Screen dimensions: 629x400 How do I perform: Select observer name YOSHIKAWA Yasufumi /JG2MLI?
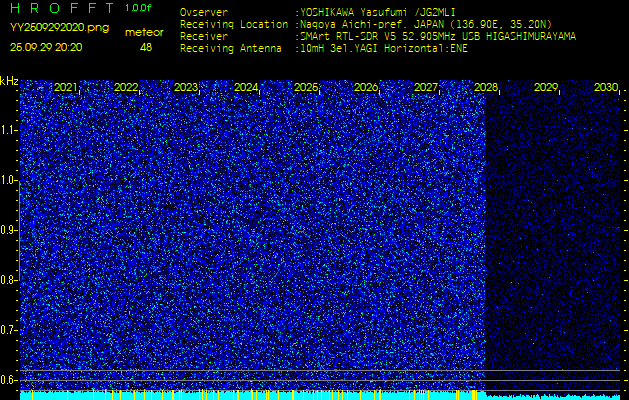tap(377, 12)
